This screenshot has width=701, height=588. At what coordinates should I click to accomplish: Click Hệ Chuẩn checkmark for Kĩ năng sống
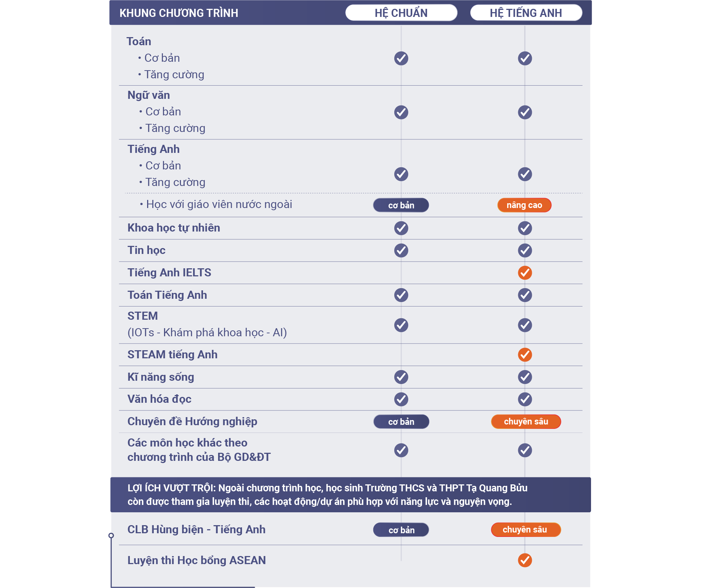401,377
